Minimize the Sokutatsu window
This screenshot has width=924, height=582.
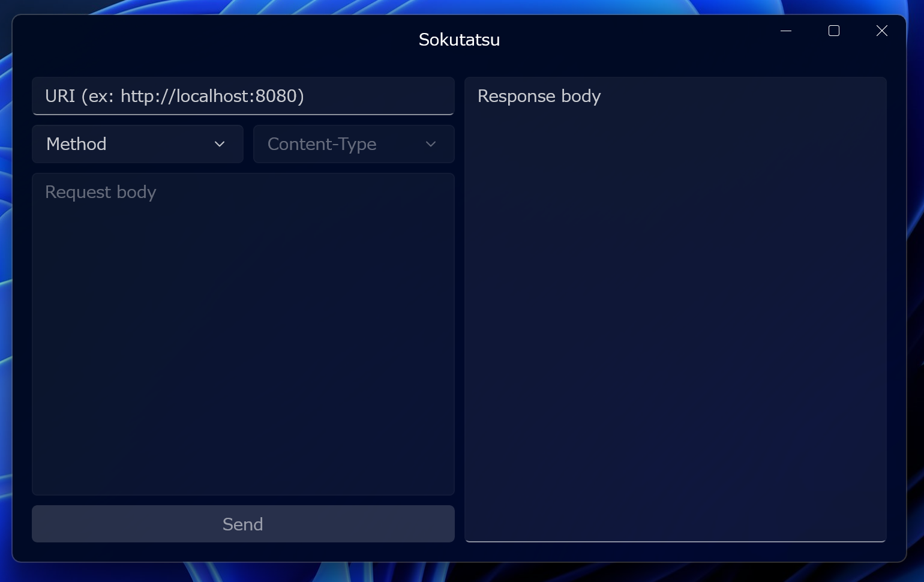(x=786, y=31)
